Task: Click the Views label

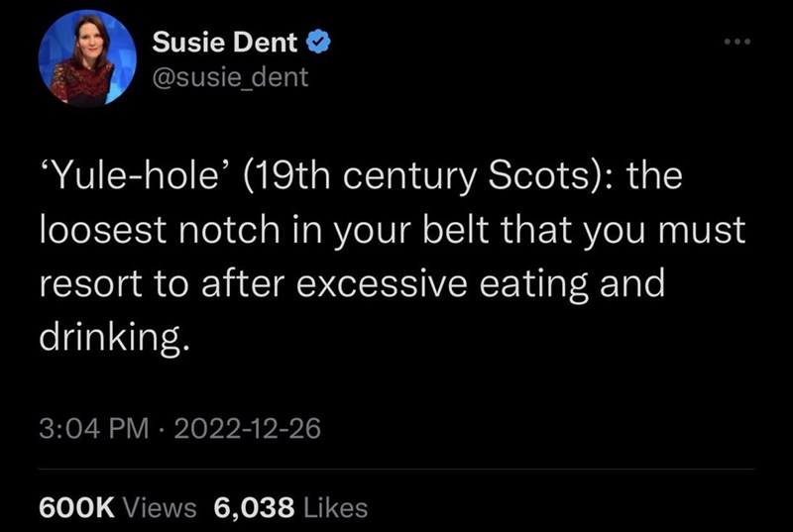Action: point(161,508)
